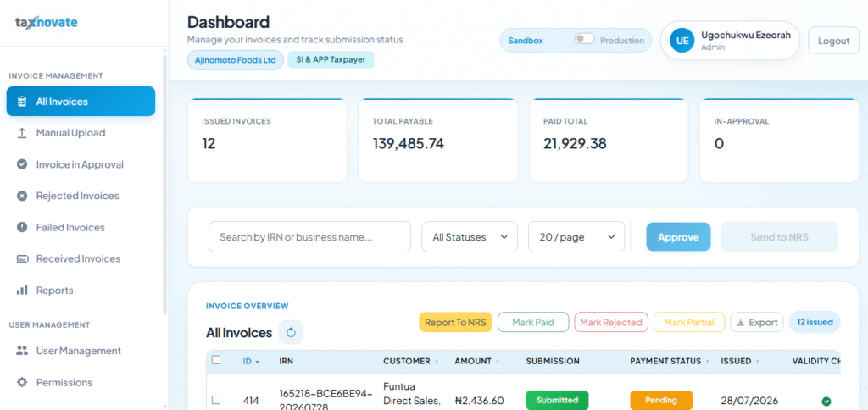Click the Reports bar chart icon
This screenshot has width=868, height=410.
tap(22, 290)
